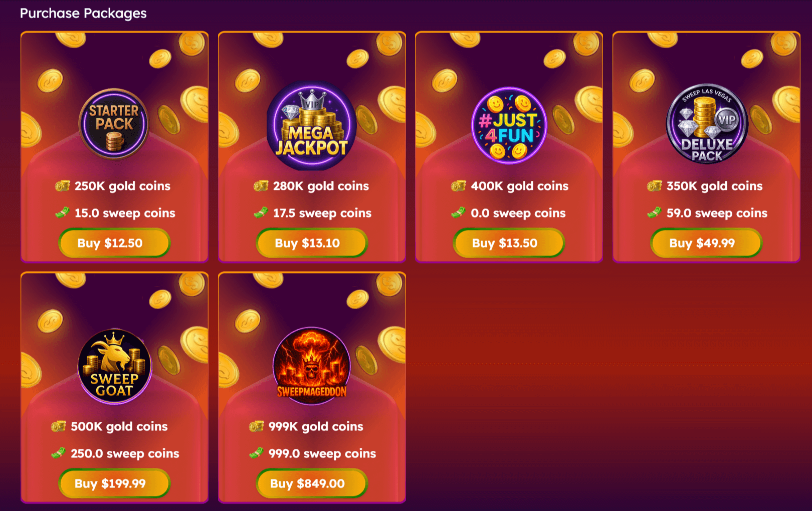Buy Sweepmageddon for $849.00
This screenshot has height=511, width=812.
(312, 483)
